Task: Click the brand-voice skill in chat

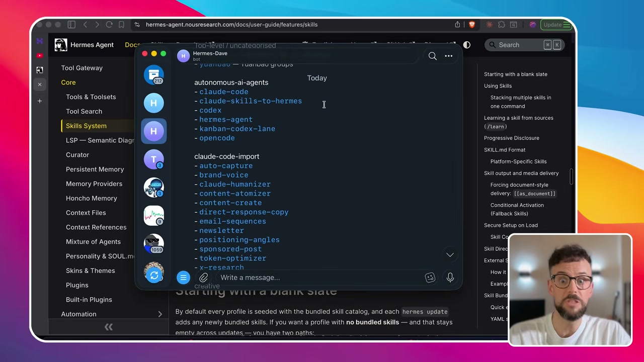Action: tap(224, 175)
